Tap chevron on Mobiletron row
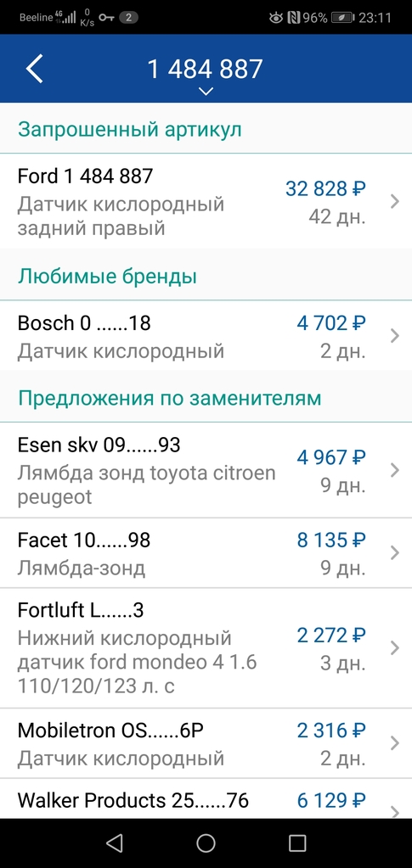The height and width of the screenshot is (868, 412). pyautogui.click(x=395, y=743)
